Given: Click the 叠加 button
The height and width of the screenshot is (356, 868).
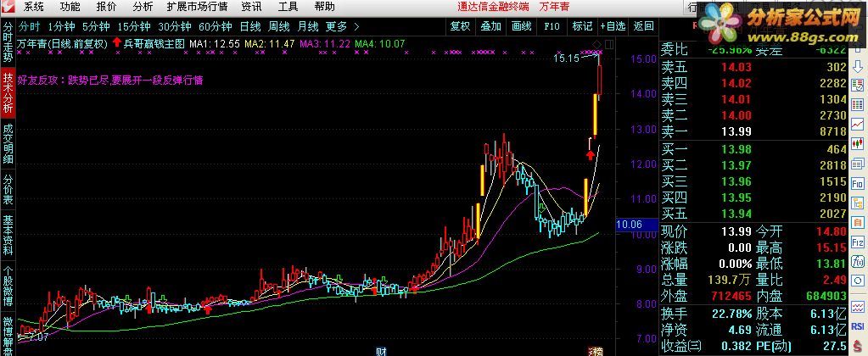Looking at the screenshot, I should (x=490, y=26).
